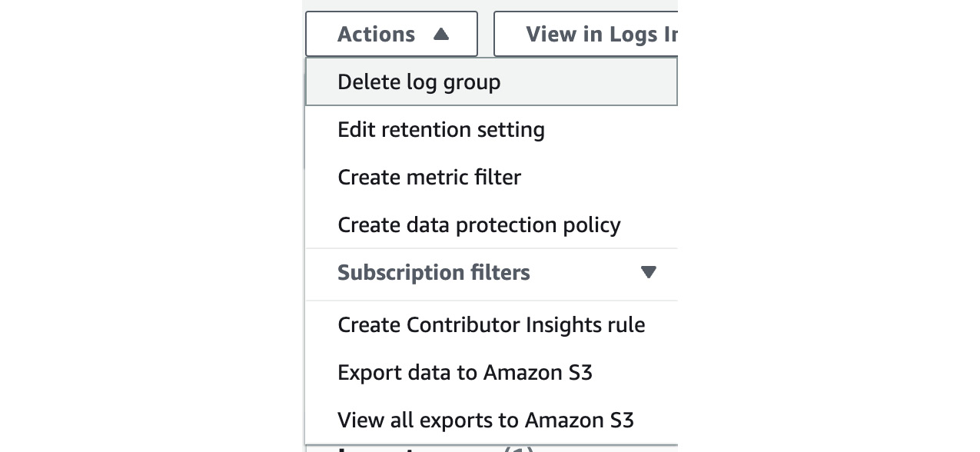Choose Create data protection policy

(491, 224)
